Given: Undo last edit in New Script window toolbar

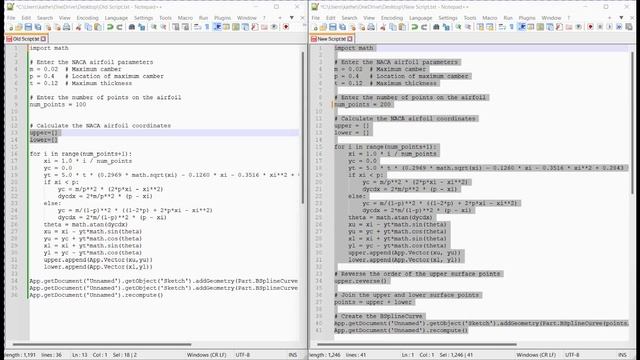Looking at the screenshot, I should tap(414, 27).
